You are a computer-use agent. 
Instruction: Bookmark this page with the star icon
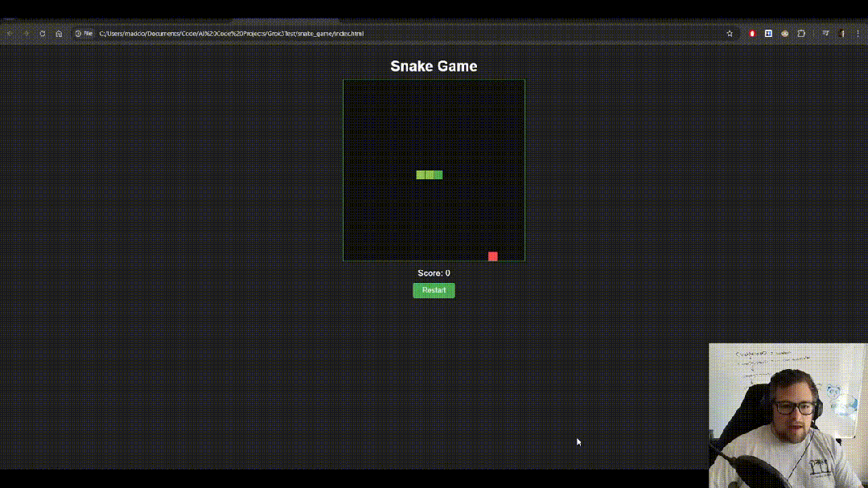730,34
